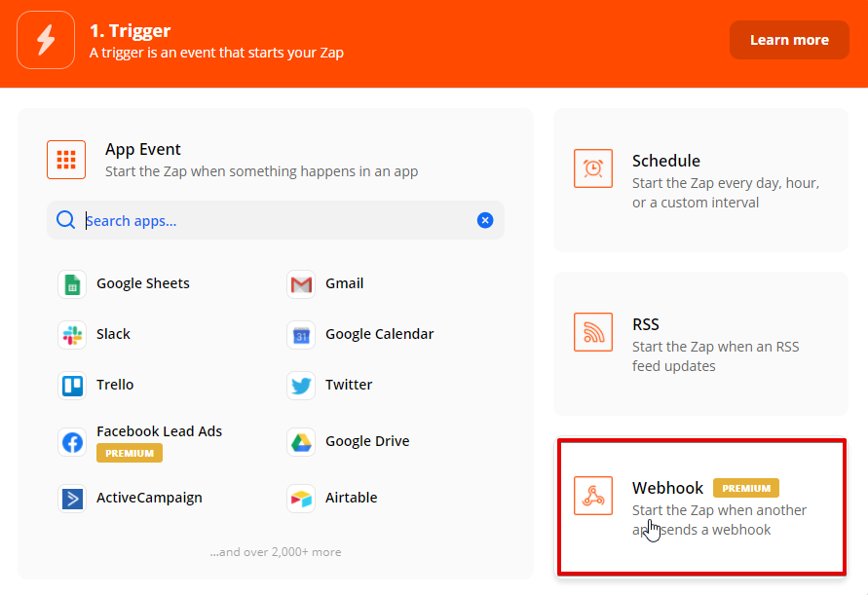Click '...and over 2,000+ more' text
This screenshot has width=868, height=595.
tap(276, 552)
